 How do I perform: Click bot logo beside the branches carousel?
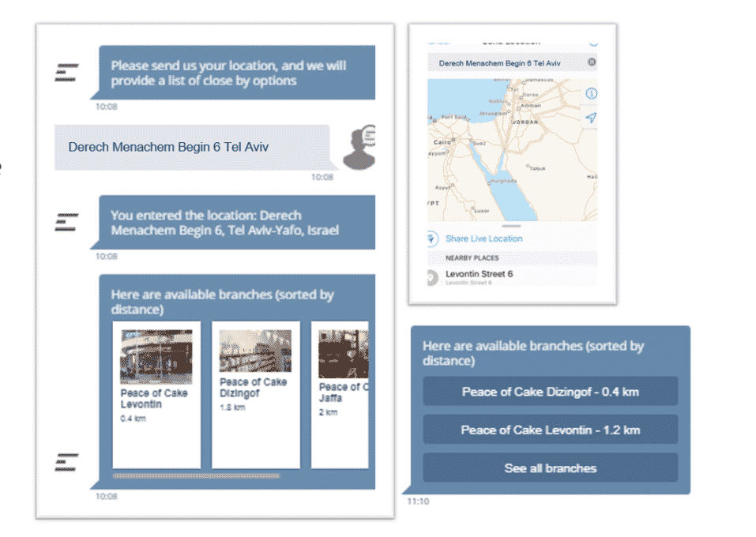click(x=66, y=462)
